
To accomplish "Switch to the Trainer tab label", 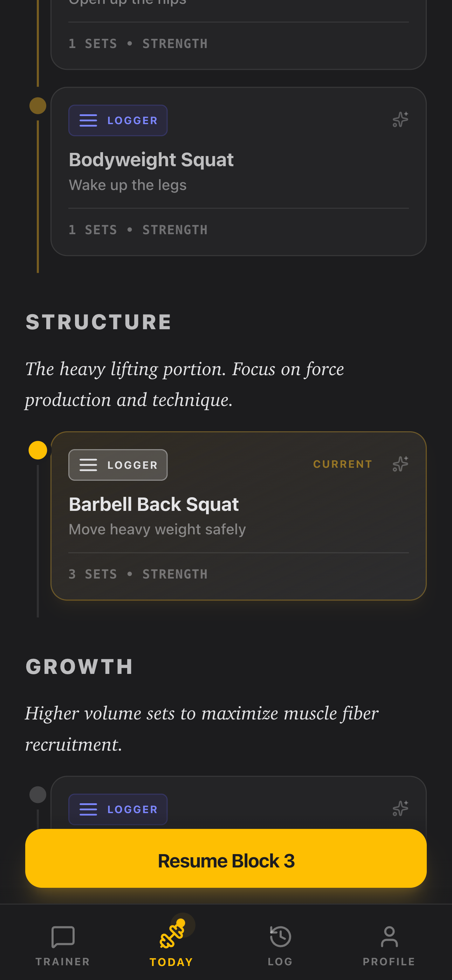I will click(63, 962).
